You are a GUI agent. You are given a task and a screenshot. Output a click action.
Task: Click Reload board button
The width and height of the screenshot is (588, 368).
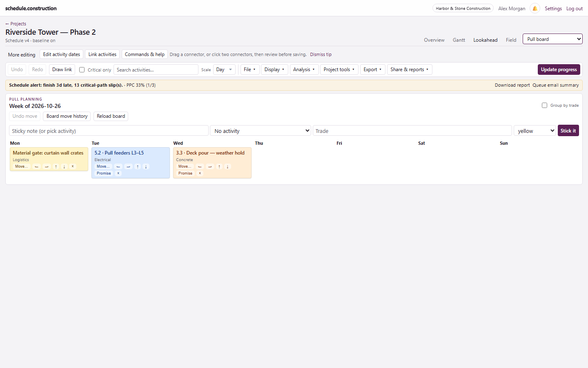click(x=111, y=116)
